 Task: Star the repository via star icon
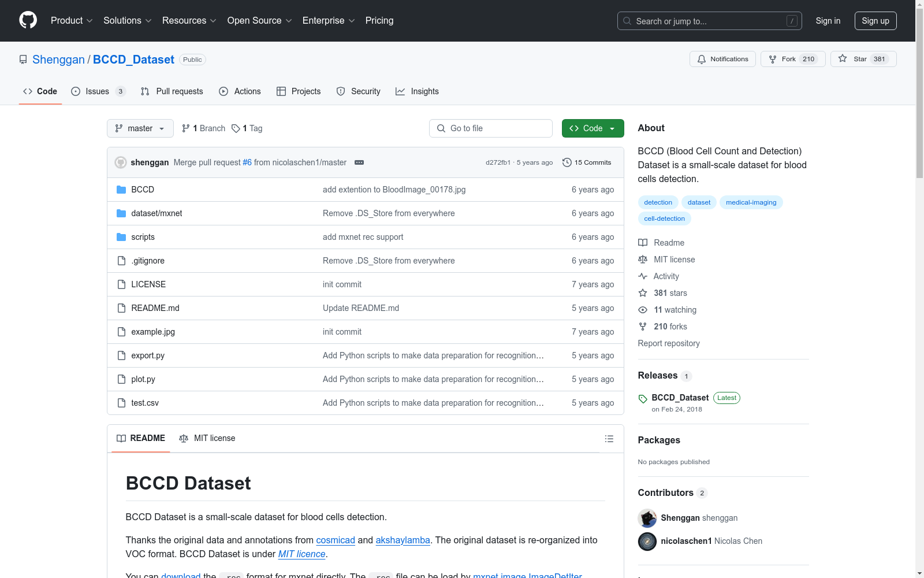click(843, 58)
